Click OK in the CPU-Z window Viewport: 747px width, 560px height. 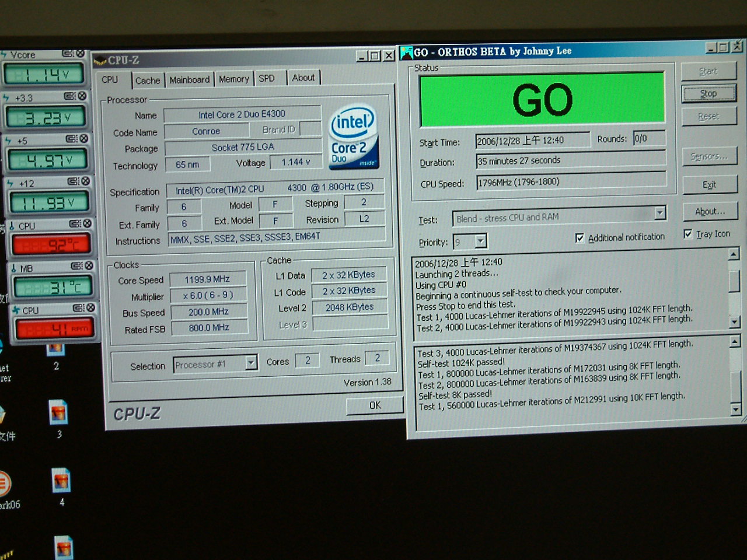[x=375, y=405]
